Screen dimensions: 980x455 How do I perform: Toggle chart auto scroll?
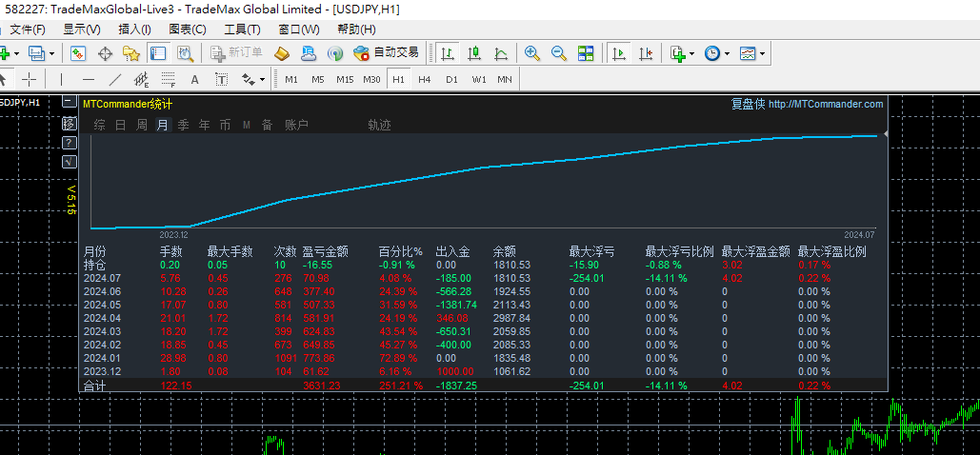[x=619, y=53]
